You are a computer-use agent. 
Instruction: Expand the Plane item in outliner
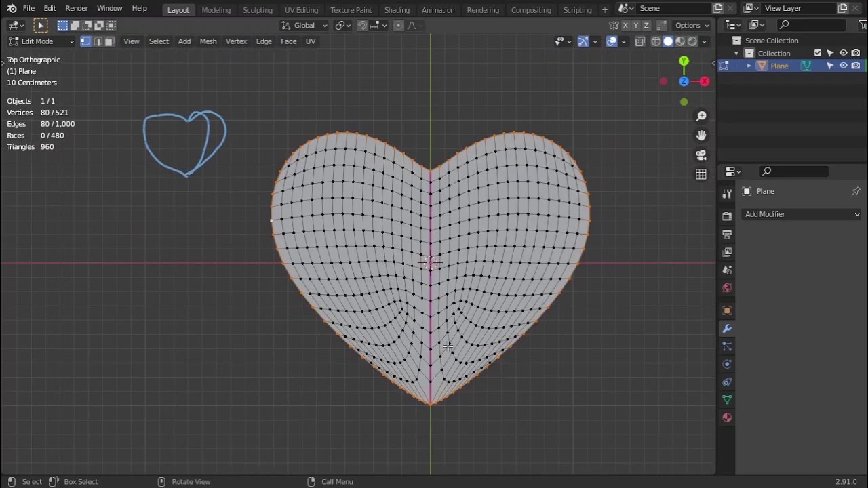coord(749,66)
